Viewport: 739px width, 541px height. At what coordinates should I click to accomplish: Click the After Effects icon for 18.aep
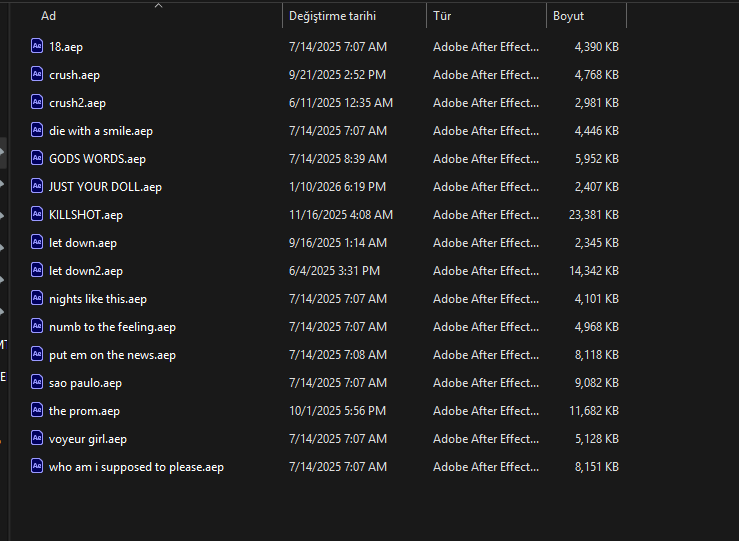[38, 46]
